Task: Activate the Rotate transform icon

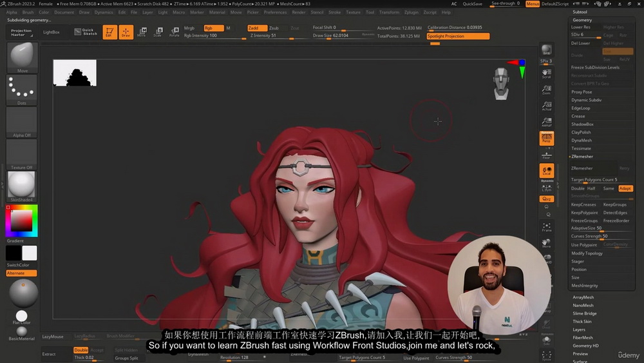Action: coord(175,32)
